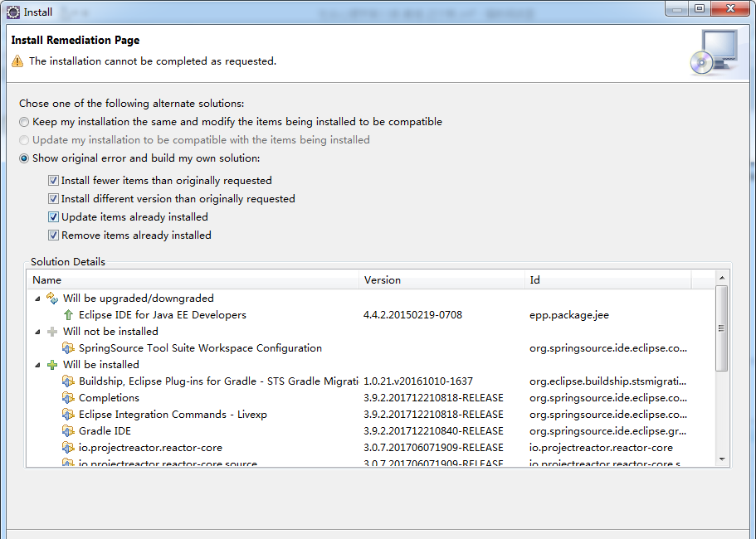
Task: Click feature icon of SpringSource Tool Suite Workspace Configuration
Action: pyautogui.click(x=69, y=348)
